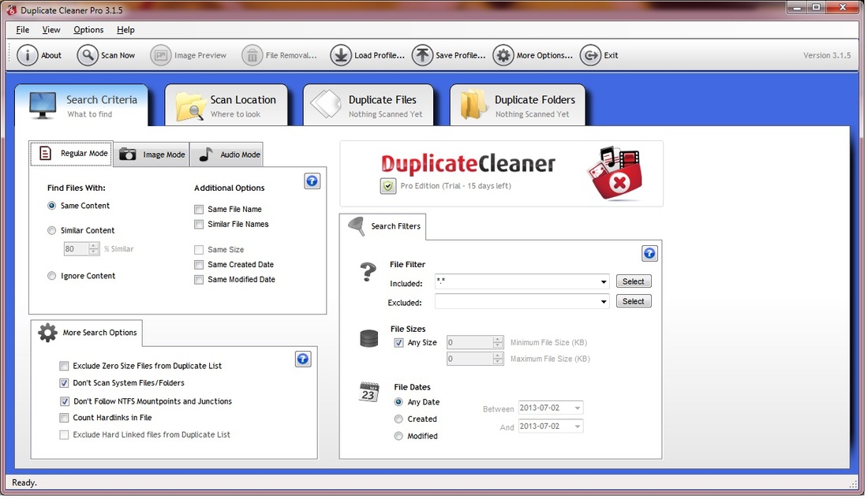Click the Exit arrow icon
The height and width of the screenshot is (499, 868).
pos(591,55)
